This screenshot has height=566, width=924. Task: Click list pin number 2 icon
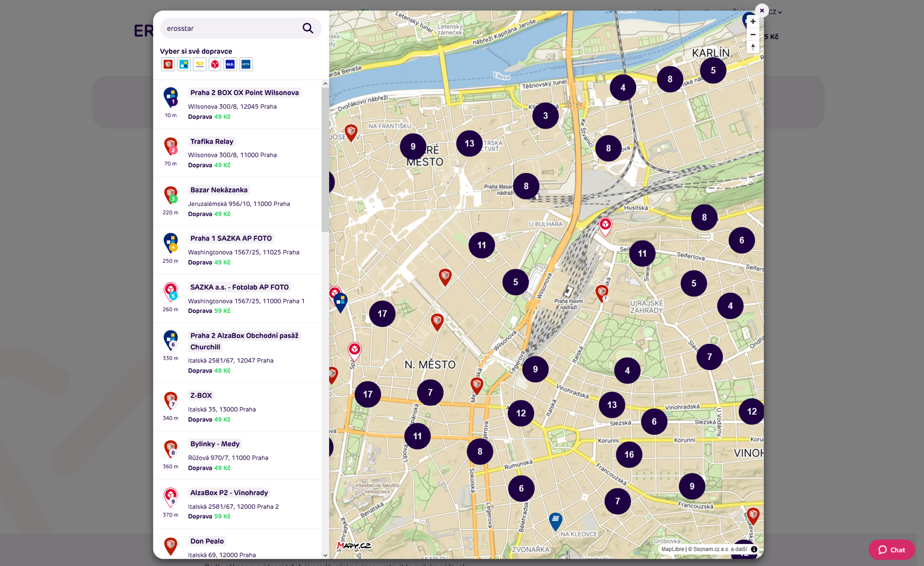coord(171,146)
